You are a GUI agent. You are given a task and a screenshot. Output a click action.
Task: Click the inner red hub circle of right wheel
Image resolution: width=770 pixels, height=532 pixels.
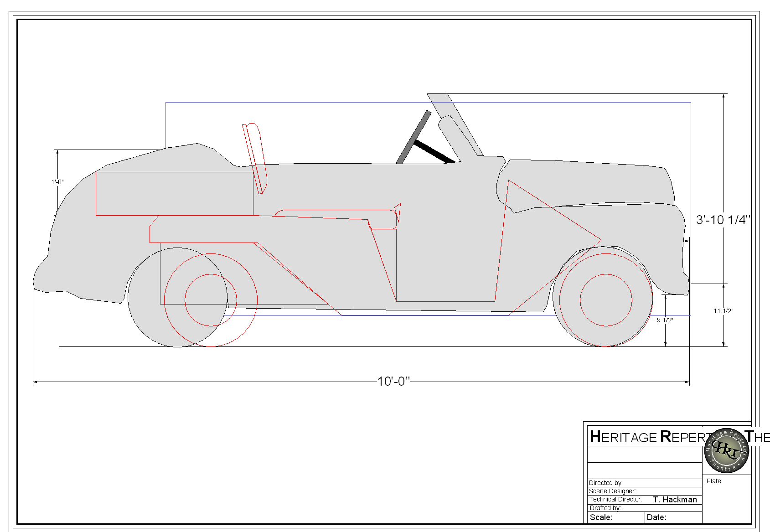[x=606, y=300]
